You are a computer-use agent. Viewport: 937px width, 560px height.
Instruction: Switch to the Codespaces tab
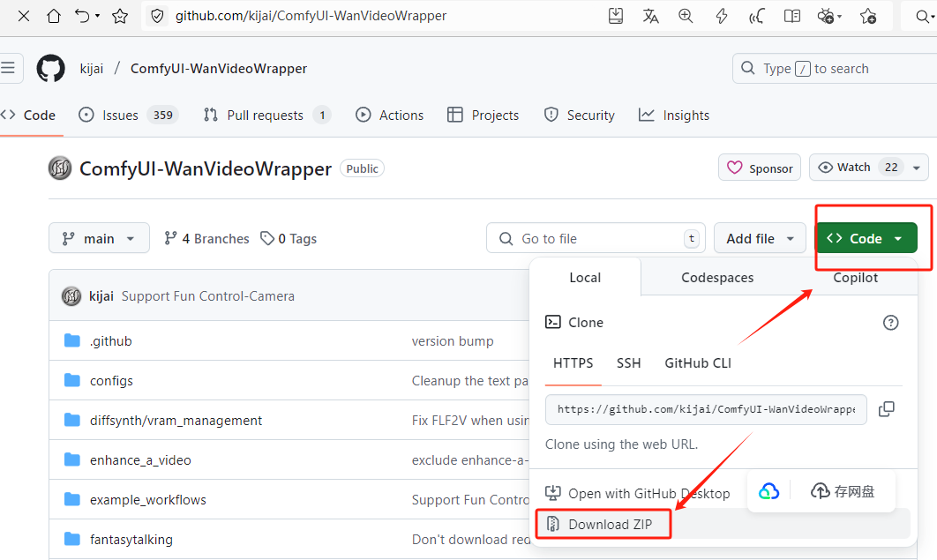[717, 278]
